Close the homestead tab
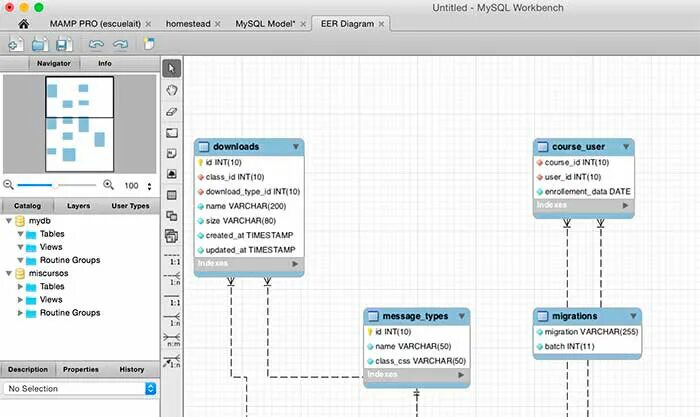 pyautogui.click(x=217, y=24)
